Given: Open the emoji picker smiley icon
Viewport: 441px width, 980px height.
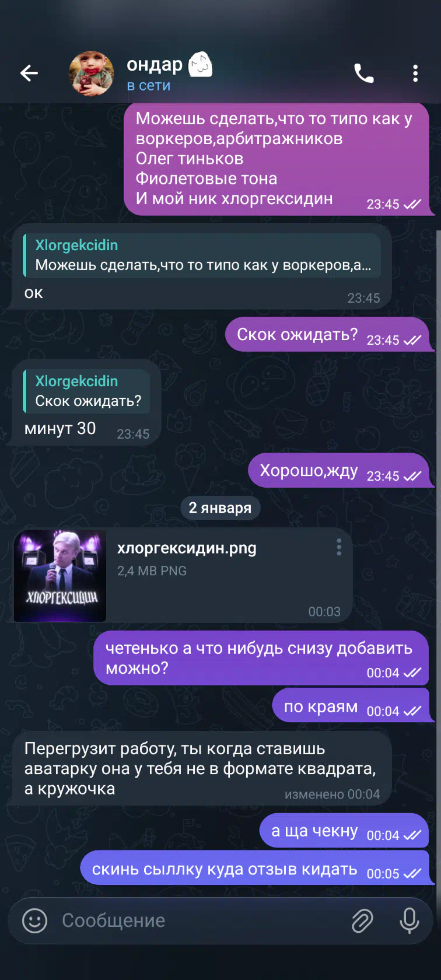Looking at the screenshot, I should click(x=34, y=921).
